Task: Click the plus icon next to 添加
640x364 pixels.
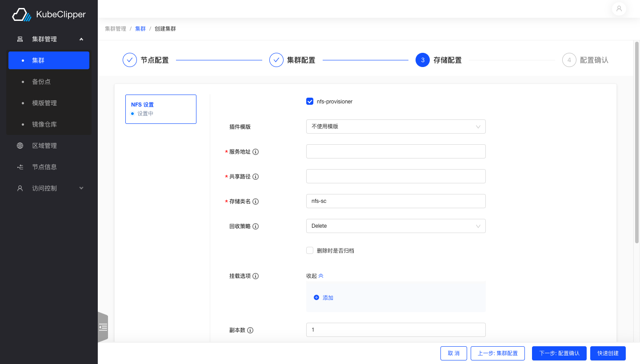Action: pyautogui.click(x=316, y=297)
